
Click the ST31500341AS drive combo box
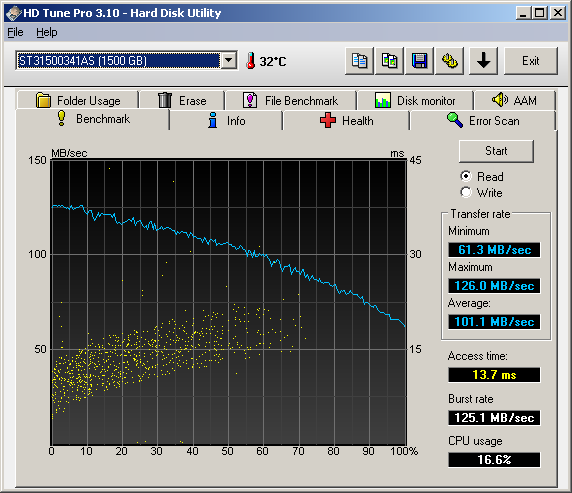(x=126, y=60)
